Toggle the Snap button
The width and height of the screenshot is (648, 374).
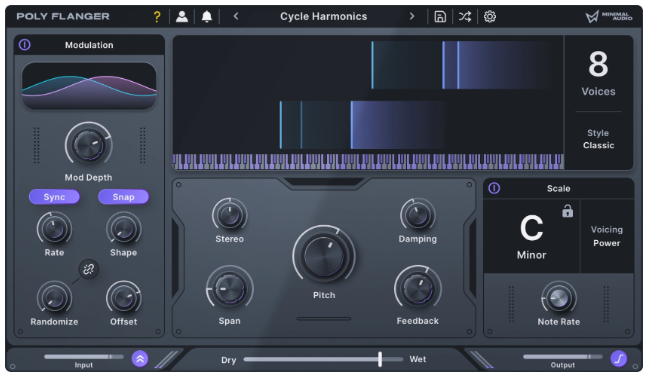click(123, 197)
